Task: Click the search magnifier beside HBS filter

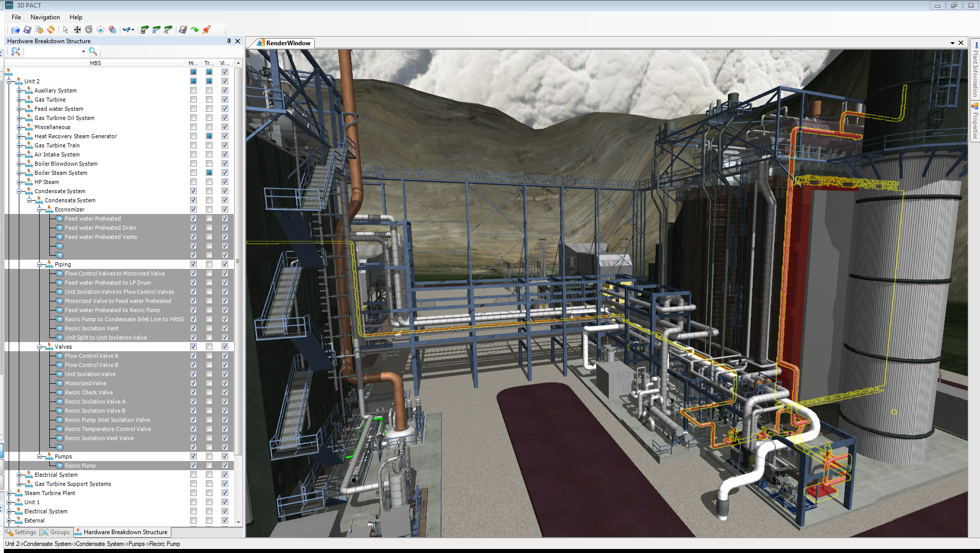Action: click(93, 51)
